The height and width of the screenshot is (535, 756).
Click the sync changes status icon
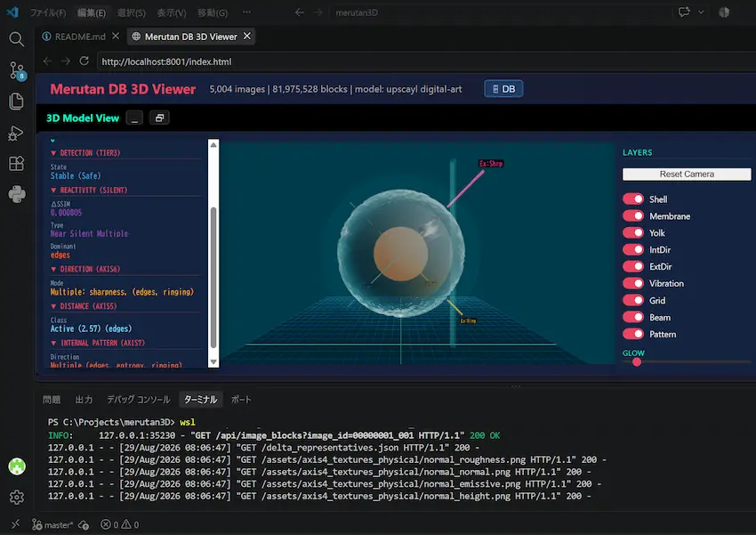[84, 525]
